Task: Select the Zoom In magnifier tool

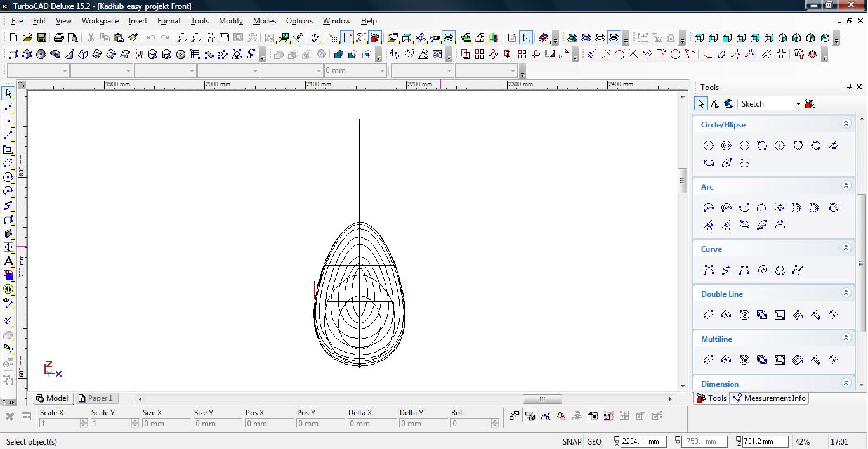Action: 182,38
